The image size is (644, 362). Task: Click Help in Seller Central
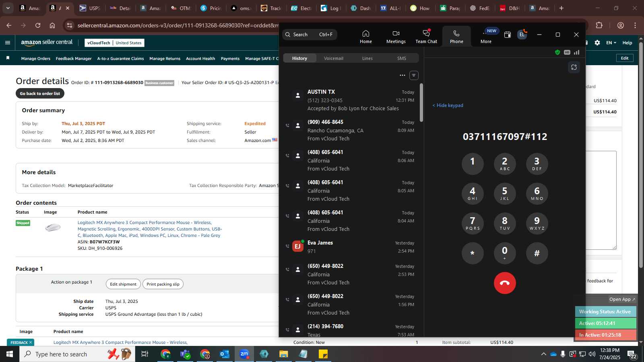(627, 43)
